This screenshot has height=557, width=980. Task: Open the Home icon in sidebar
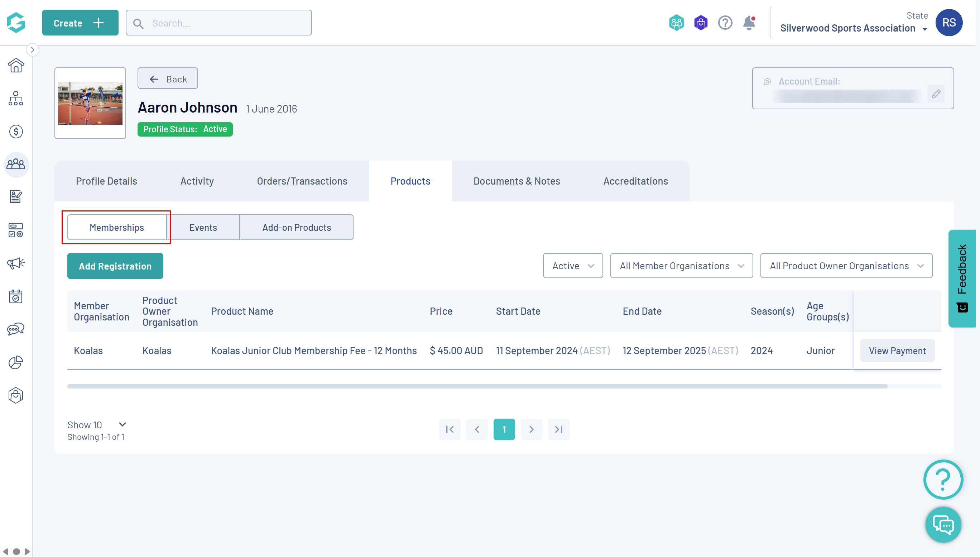[16, 66]
